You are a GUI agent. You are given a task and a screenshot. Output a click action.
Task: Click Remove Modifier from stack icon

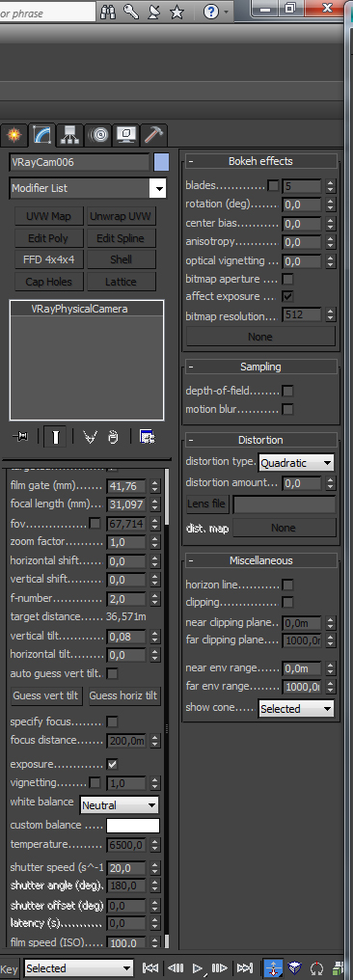coord(113,437)
